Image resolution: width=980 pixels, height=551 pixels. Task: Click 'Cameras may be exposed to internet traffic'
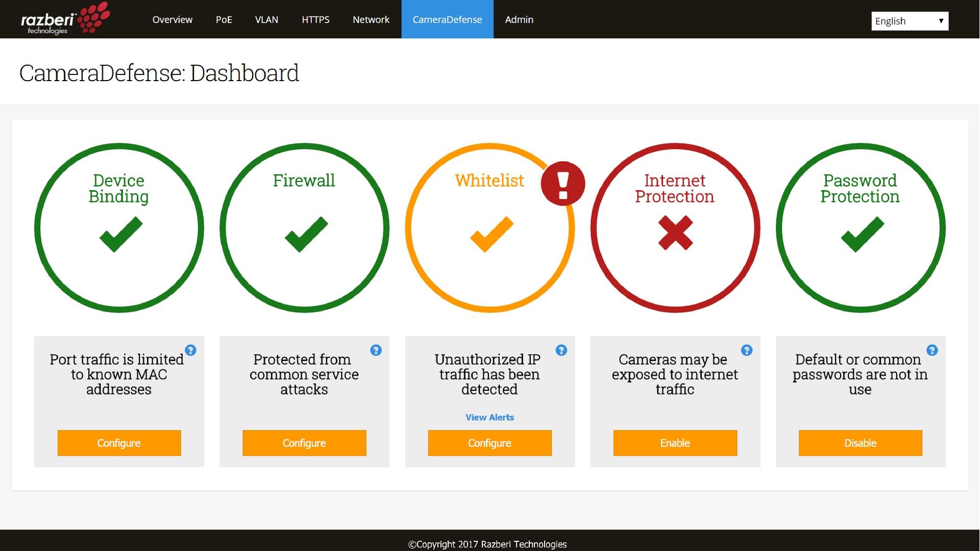point(674,374)
